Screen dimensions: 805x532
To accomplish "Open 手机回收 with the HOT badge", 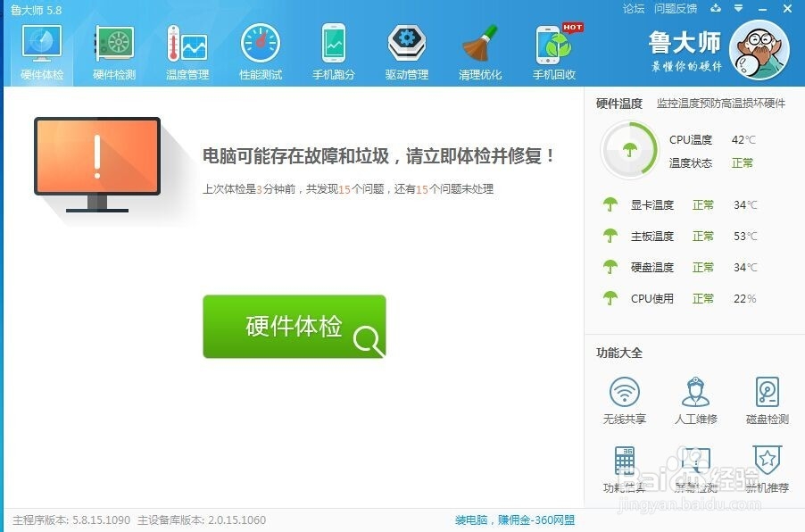I will (x=554, y=52).
